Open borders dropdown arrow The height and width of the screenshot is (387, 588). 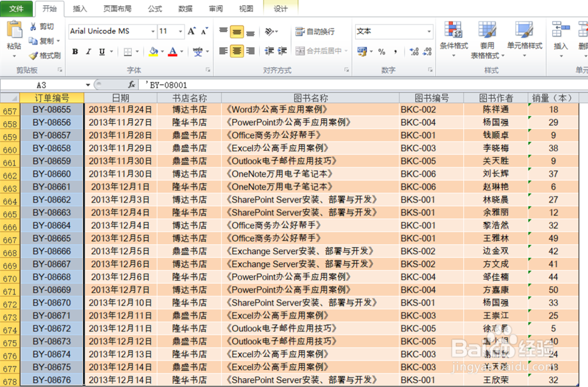(x=137, y=51)
